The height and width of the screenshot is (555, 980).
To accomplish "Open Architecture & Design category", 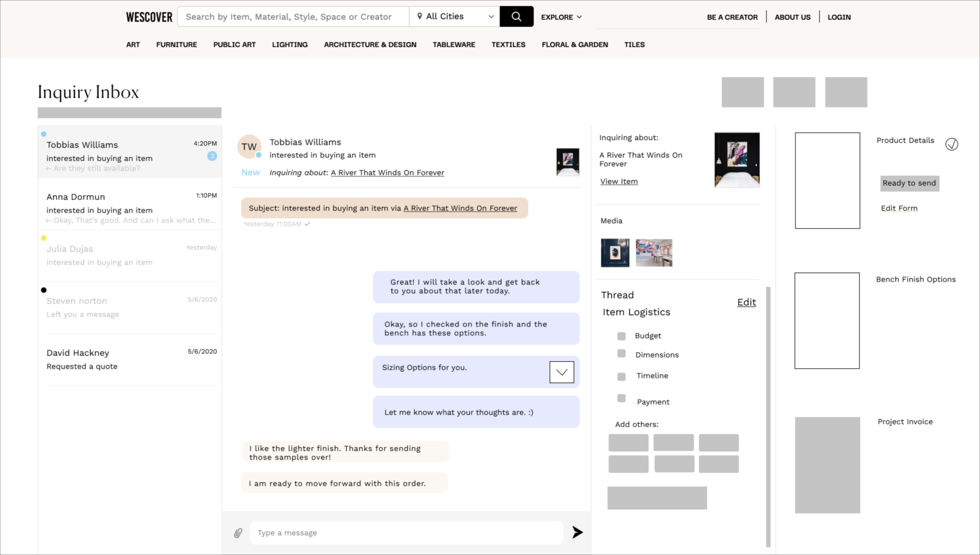I will point(370,45).
